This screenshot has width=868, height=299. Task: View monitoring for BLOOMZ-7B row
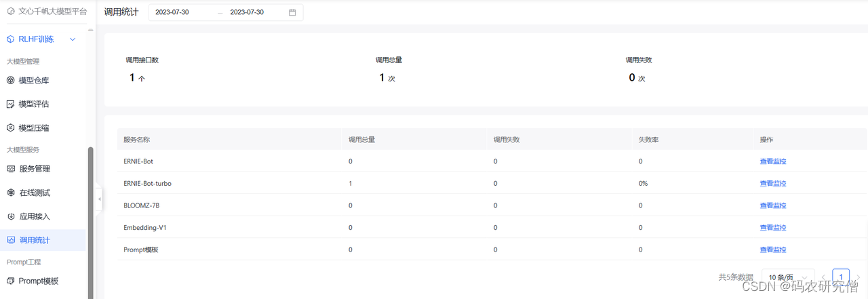[773, 205]
